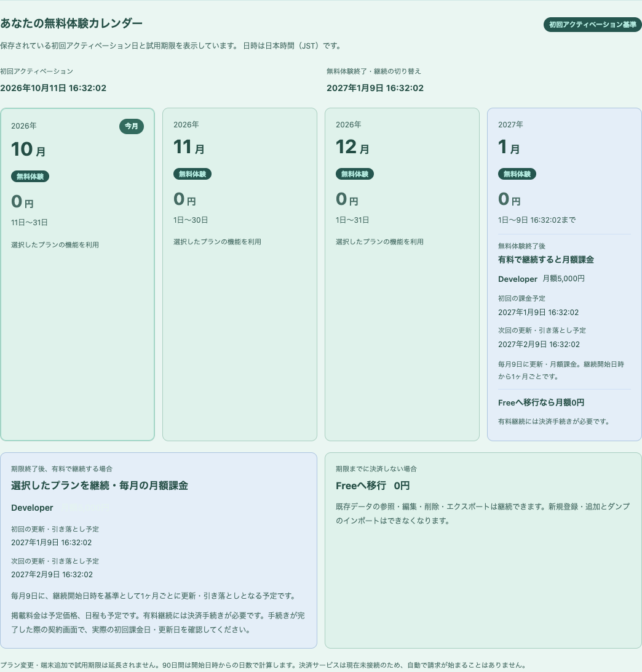Click the 無料体験 badge in the 11月 card
Viewport: 642px width, 672px height.
(x=192, y=174)
